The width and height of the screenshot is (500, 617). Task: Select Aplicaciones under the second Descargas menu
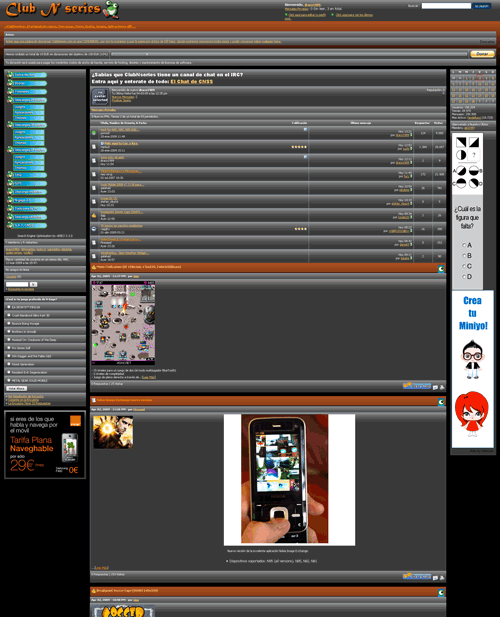tap(29, 137)
